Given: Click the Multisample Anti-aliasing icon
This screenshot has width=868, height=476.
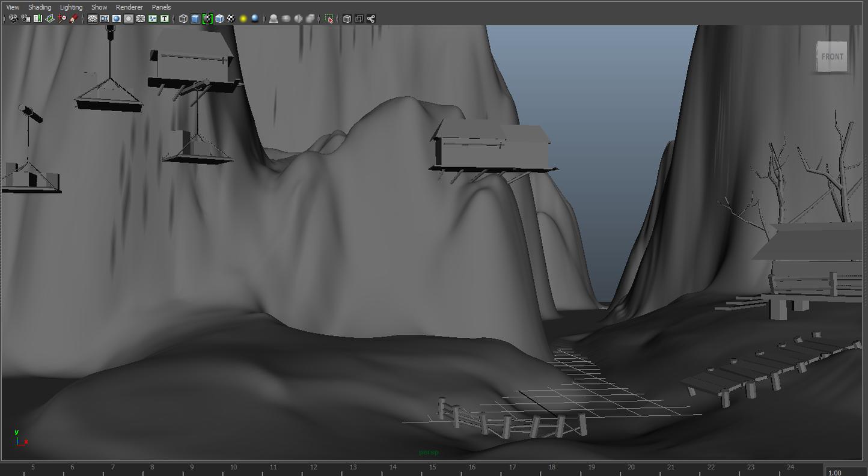Looking at the screenshot, I should [x=298, y=19].
